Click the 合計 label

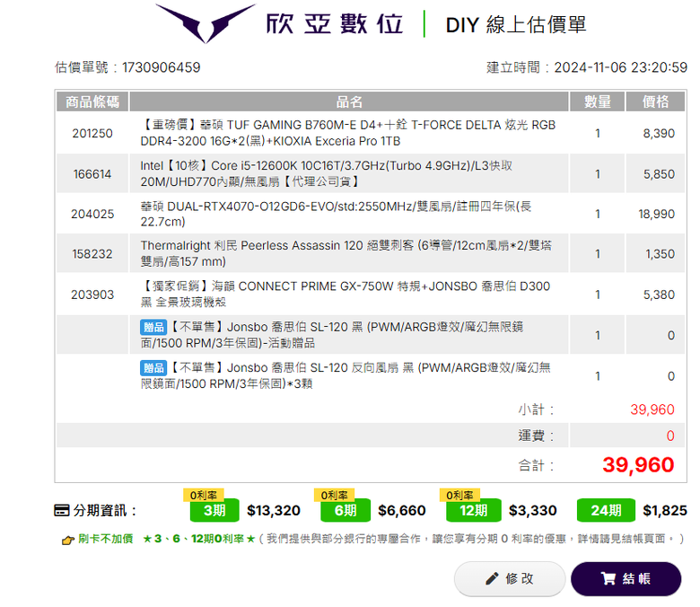536,465
